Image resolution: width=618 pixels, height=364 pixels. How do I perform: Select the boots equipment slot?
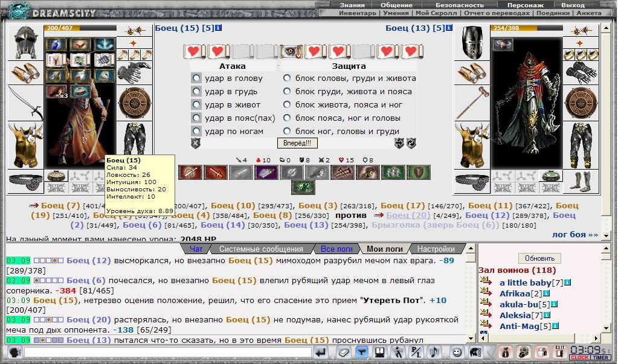581,182
